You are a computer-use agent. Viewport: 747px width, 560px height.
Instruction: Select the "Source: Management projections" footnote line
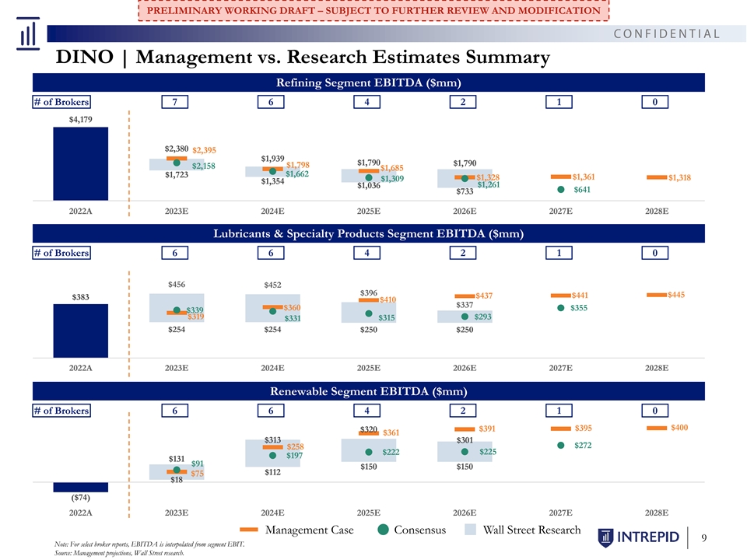click(120, 553)
